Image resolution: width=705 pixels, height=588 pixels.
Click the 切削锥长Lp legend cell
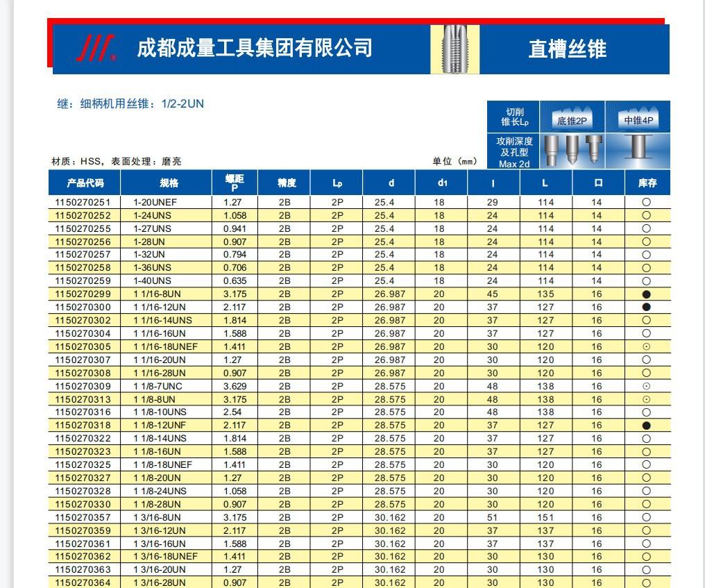point(514,117)
